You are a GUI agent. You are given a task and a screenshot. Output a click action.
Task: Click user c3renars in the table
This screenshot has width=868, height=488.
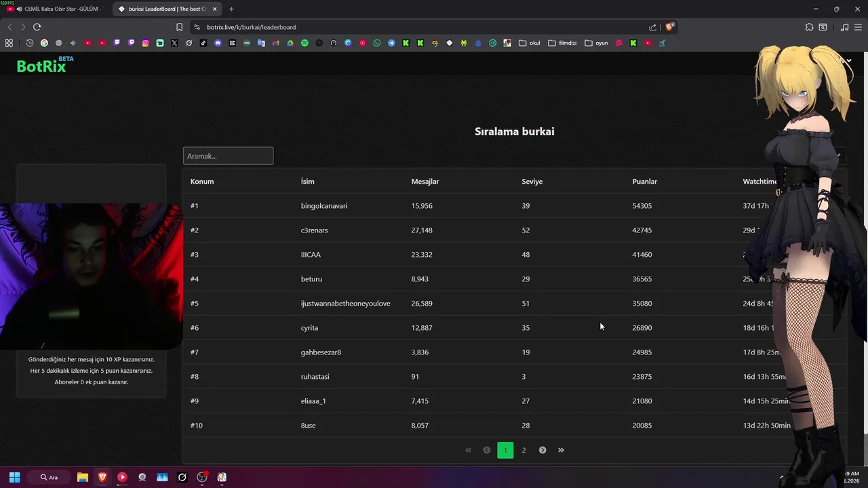pos(315,230)
